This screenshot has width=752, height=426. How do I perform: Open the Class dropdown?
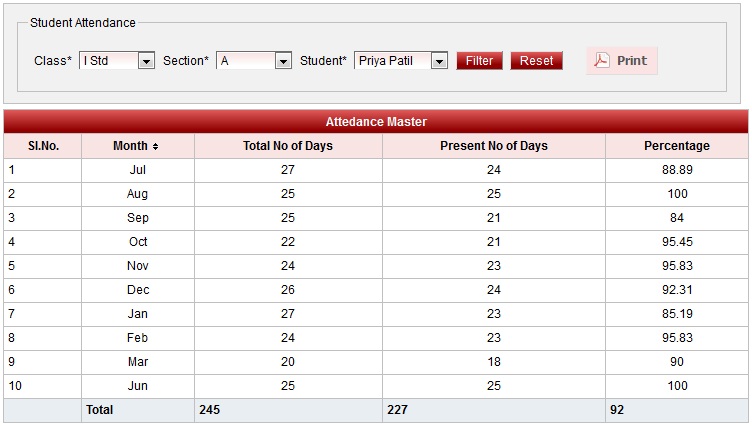click(146, 61)
